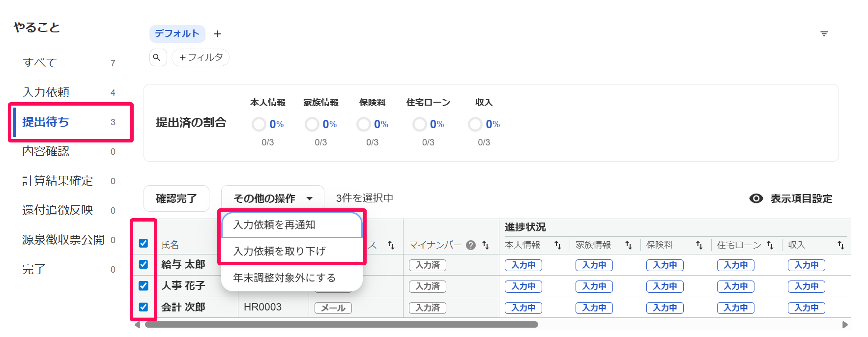Switch to the デフォルト view tab
The height and width of the screenshot is (337, 868).
[x=177, y=34]
